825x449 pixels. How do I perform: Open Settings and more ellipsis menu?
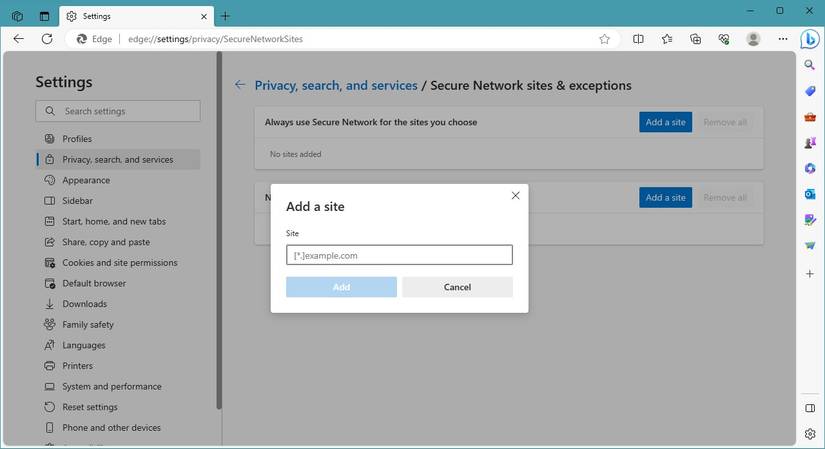point(780,39)
